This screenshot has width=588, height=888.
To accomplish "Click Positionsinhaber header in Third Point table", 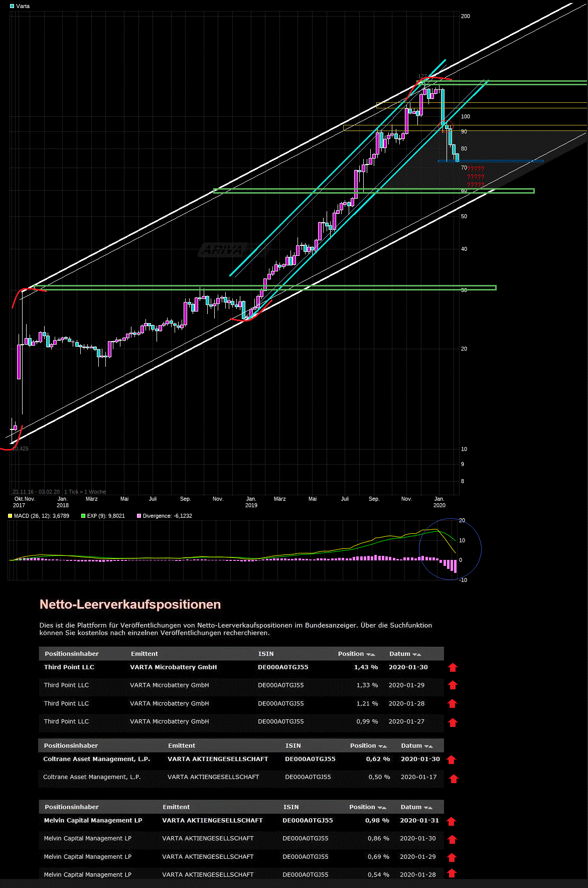I will (x=72, y=654).
